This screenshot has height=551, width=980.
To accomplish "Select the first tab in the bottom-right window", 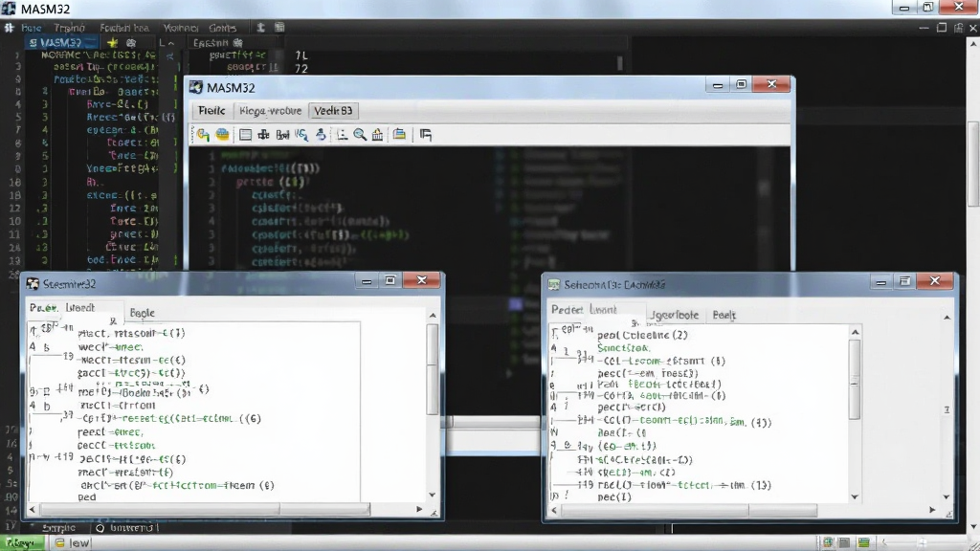I will tap(567, 309).
